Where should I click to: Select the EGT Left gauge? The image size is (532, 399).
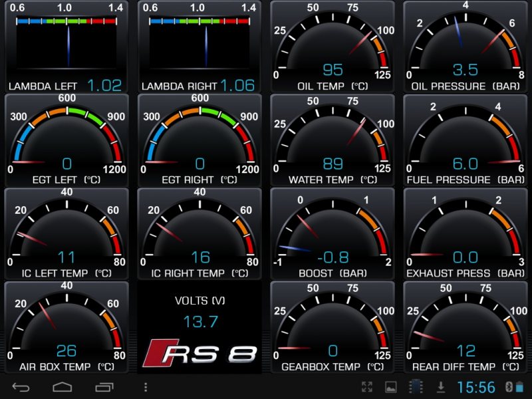point(66,140)
